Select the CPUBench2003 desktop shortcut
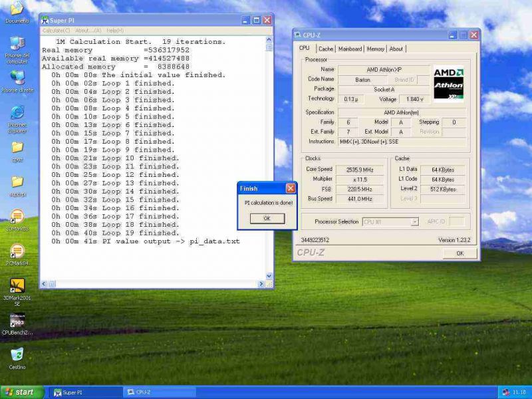Viewport: 532px width, 399px height. coord(17,324)
